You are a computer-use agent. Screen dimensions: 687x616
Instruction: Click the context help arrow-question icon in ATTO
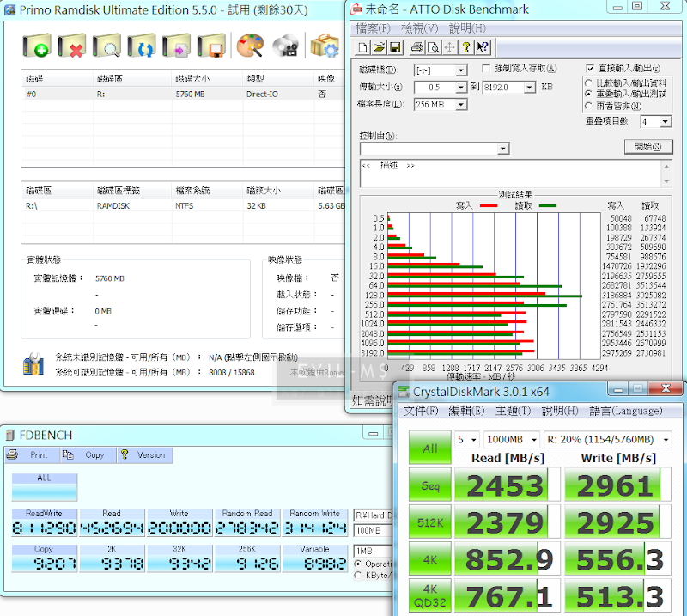(483, 47)
